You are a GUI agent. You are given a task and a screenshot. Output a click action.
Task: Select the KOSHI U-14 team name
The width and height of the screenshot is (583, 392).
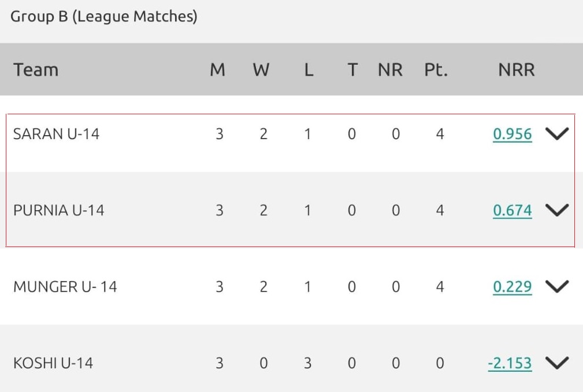pyautogui.click(x=53, y=363)
